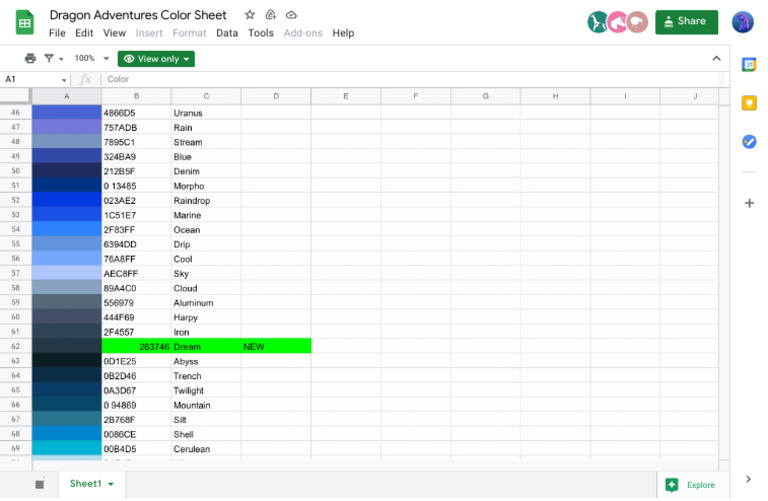Open the Sheet1 tab dropdown arrow
This screenshot has width=768, height=501.
[111, 484]
